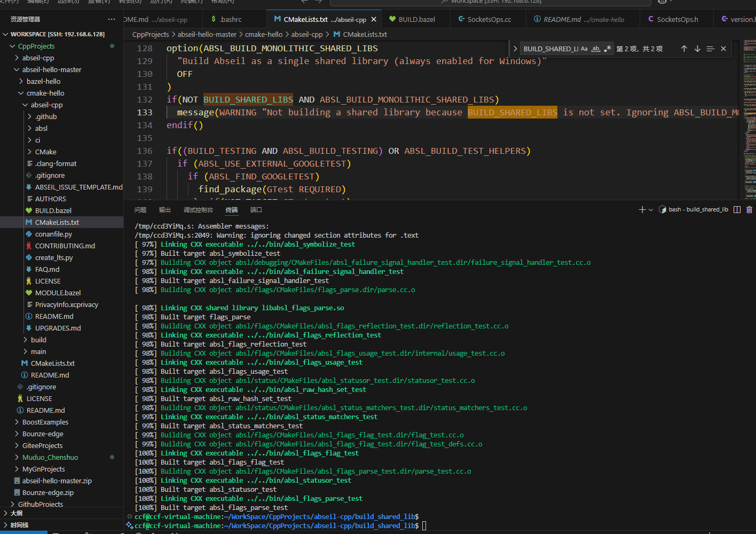Click the new terminal plus icon
Screen dimensions: 756x534
[x=642, y=210]
